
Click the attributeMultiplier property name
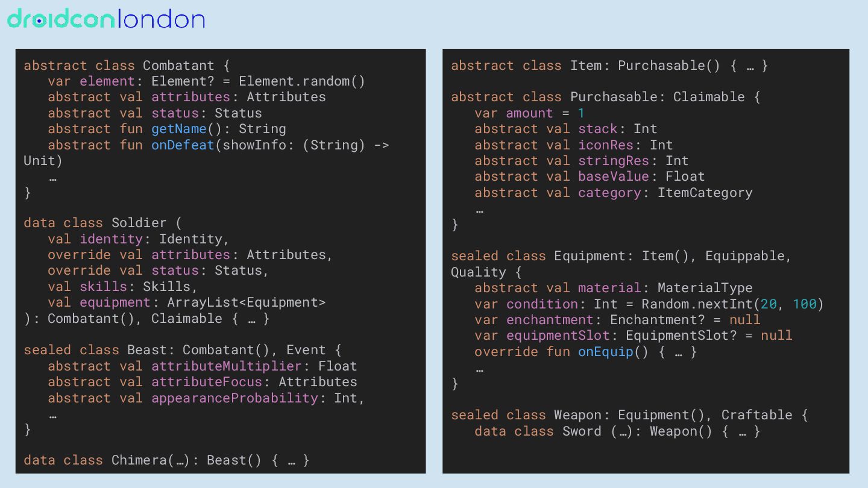pyautogui.click(x=226, y=366)
